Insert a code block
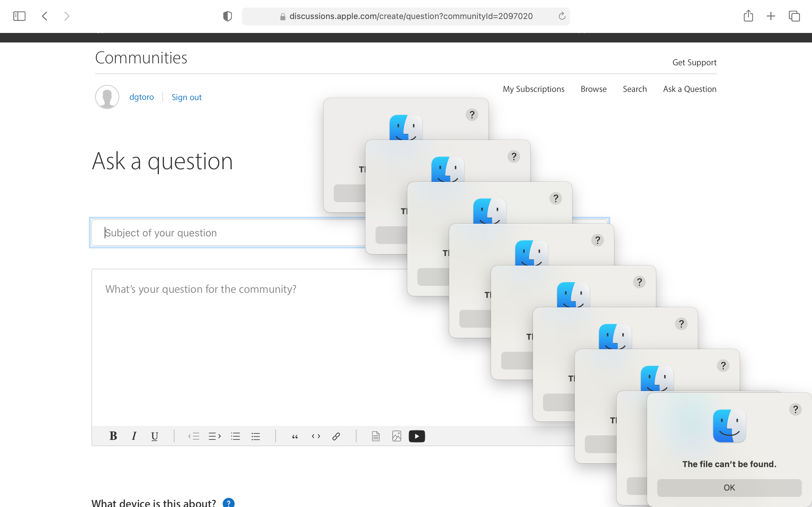This screenshot has width=812, height=507. (x=316, y=436)
